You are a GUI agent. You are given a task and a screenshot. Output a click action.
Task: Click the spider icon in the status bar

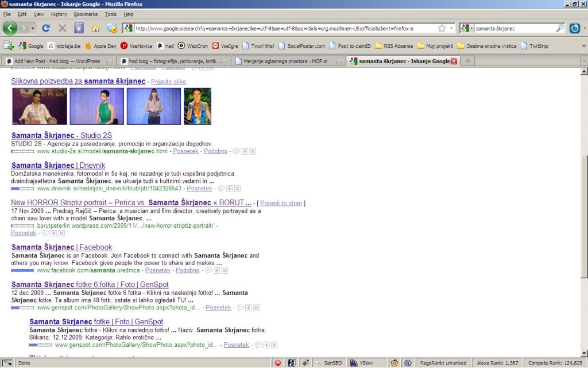point(305,363)
